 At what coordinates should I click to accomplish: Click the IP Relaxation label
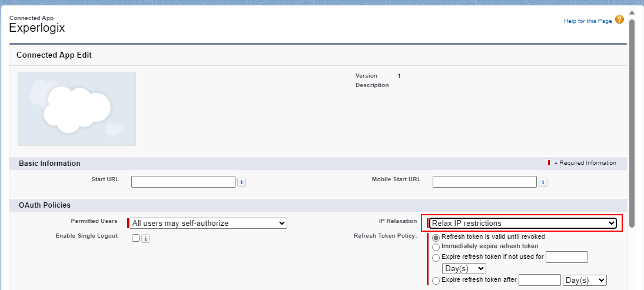click(x=398, y=221)
